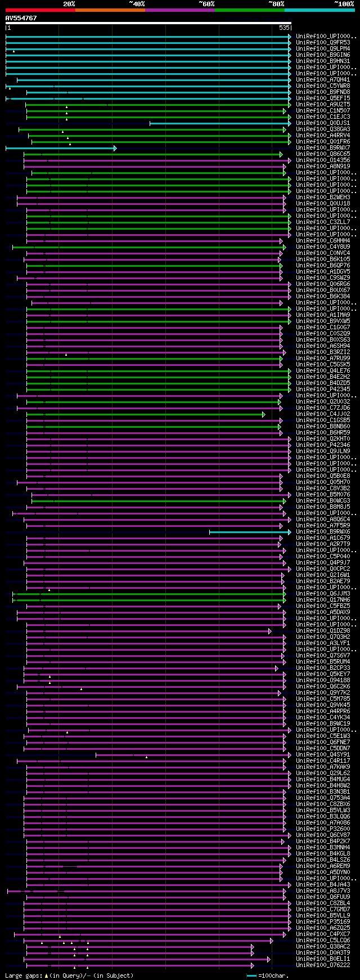Select hit label UniRef100_Q29L62
The width and height of the screenshot is (360, 980).
tap(323, 773)
